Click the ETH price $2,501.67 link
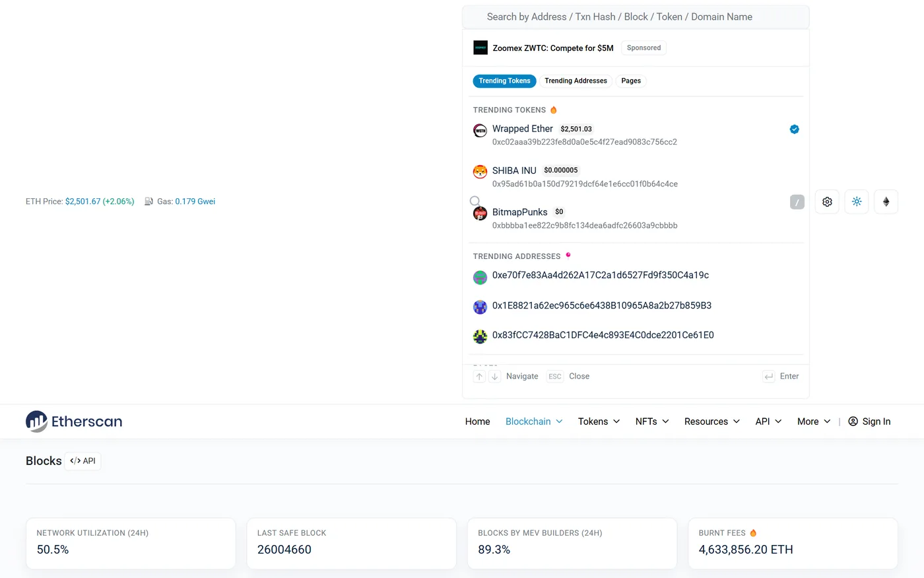This screenshot has width=924, height=578. 100,201
